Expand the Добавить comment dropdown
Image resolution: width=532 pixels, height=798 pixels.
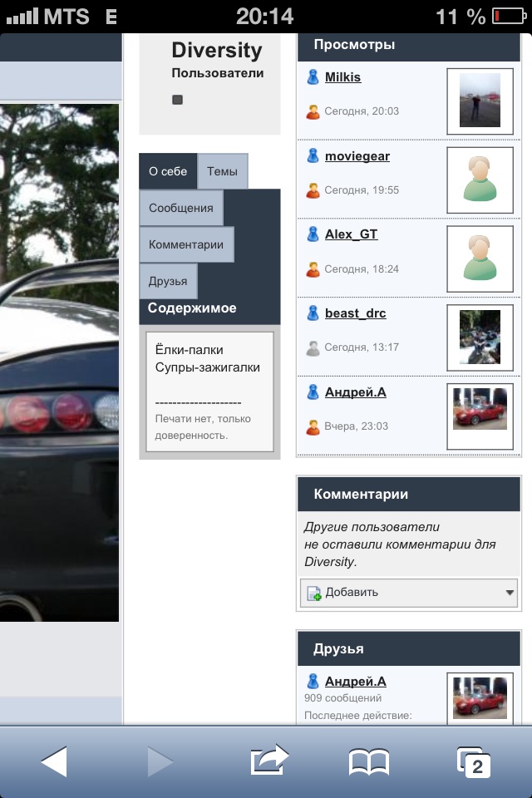click(x=510, y=593)
